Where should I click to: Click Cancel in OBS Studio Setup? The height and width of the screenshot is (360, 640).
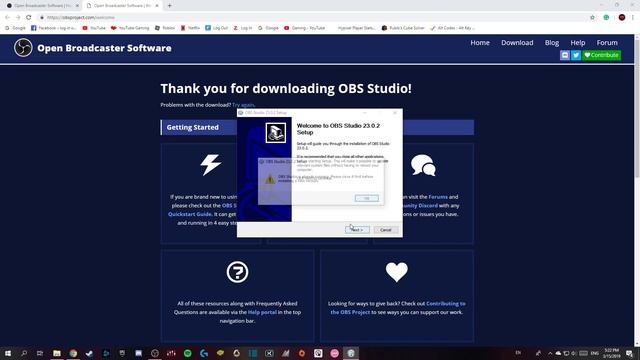[x=386, y=230]
